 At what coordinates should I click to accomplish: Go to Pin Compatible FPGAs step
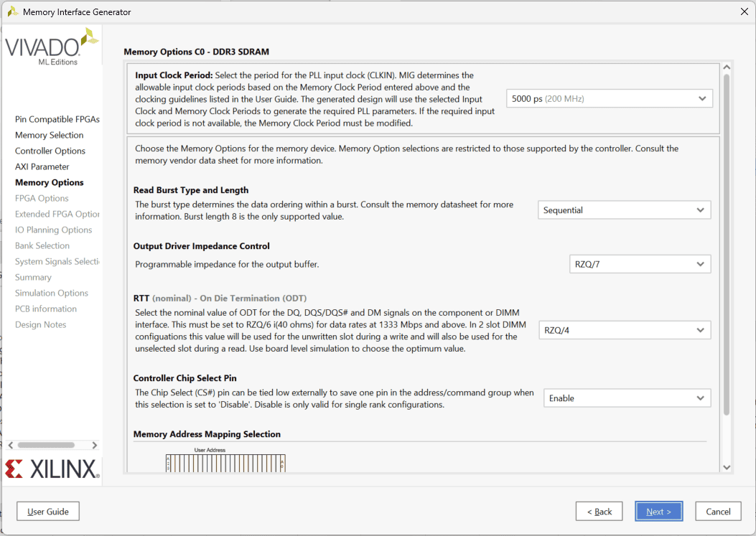point(57,119)
